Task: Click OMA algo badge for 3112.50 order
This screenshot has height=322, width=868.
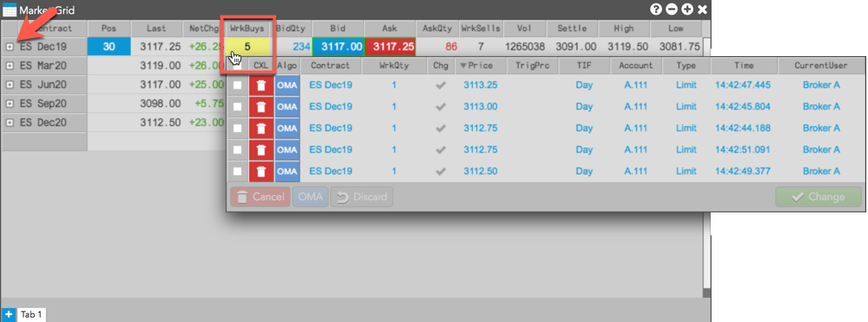Action: [287, 171]
